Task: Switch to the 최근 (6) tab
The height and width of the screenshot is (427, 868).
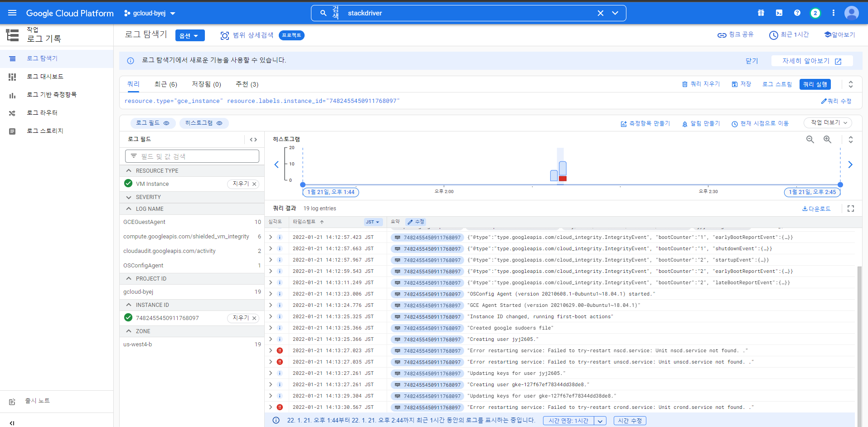Action: click(165, 84)
